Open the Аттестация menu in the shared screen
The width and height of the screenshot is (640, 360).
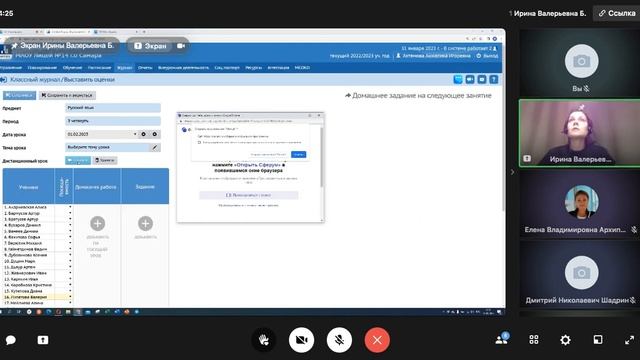click(278, 68)
